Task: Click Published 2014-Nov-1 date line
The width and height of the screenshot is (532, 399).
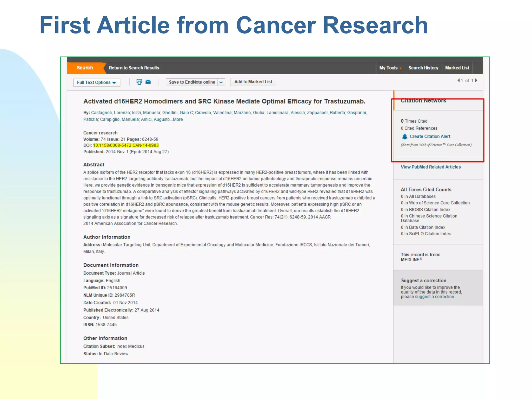Action: click(x=126, y=152)
